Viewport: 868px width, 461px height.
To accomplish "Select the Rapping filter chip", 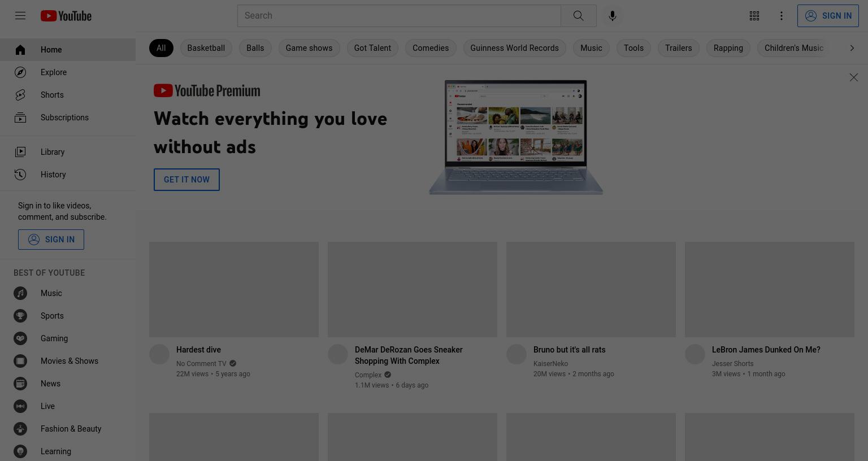I will coord(728,48).
